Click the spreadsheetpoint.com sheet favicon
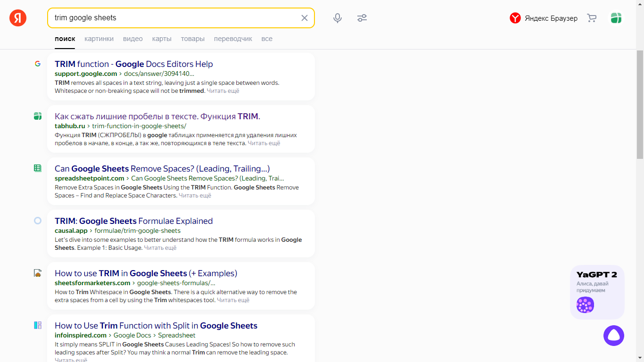644x362 pixels. pyautogui.click(x=38, y=168)
